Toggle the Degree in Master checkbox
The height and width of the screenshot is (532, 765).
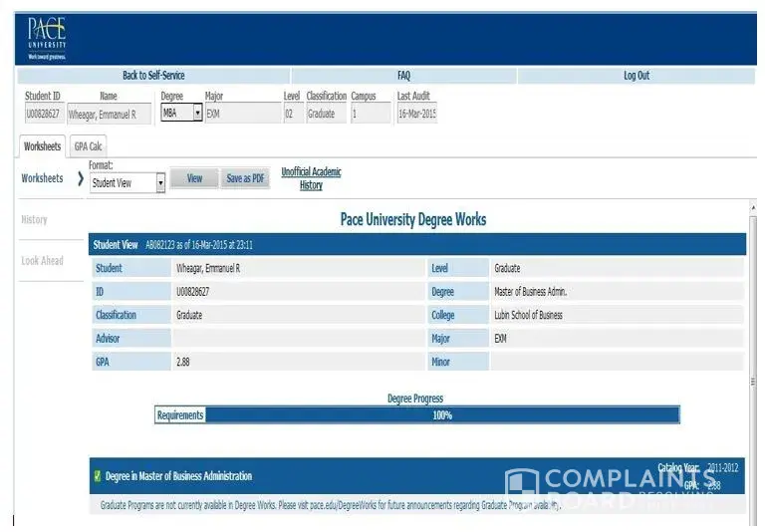point(97,476)
